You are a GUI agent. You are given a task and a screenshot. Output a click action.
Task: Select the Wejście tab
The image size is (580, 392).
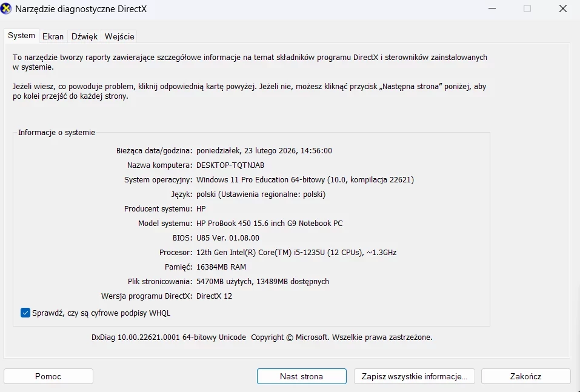[x=119, y=36]
